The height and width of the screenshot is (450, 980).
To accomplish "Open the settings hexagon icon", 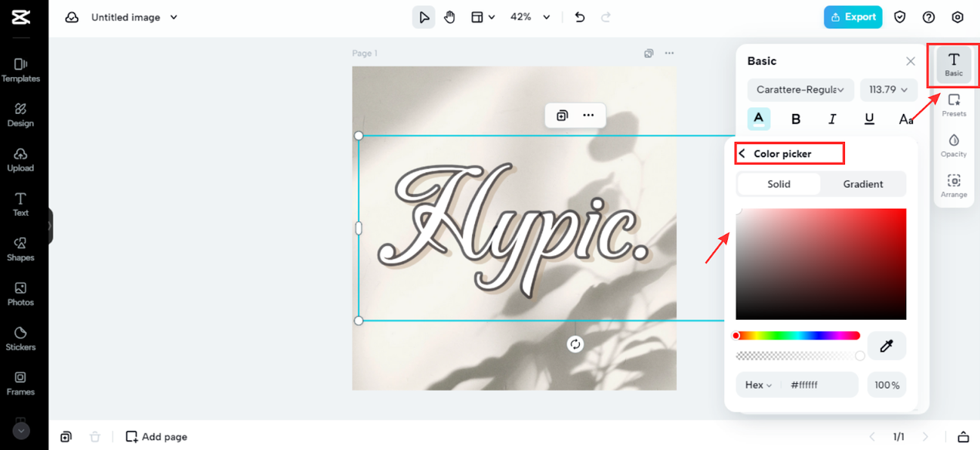I will 958,17.
